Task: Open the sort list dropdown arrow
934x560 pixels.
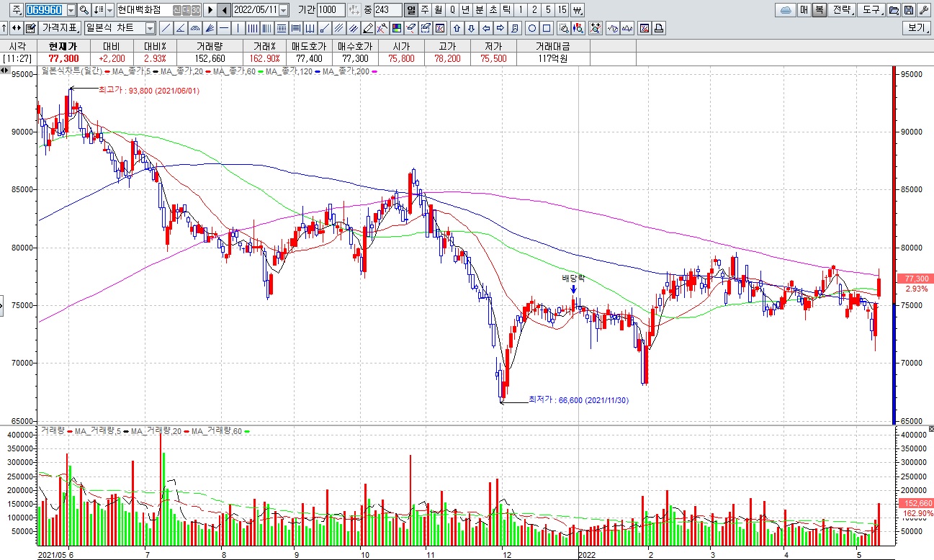Action: click(x=109, y=10)
